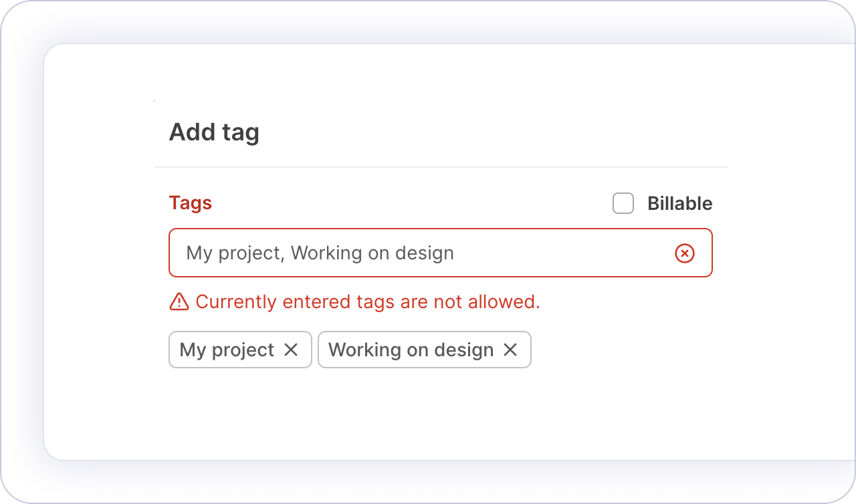Click the Add tag heading
856x504 pixels.
coord(214,132)
